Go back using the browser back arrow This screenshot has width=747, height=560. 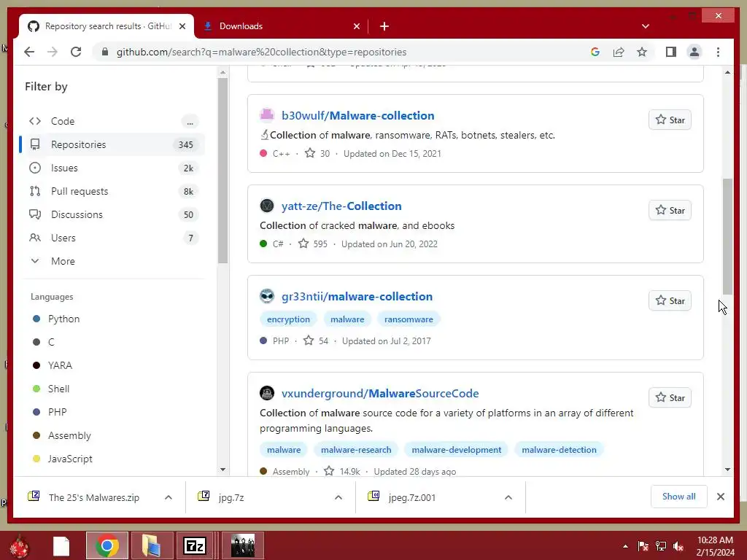(29, 52)
